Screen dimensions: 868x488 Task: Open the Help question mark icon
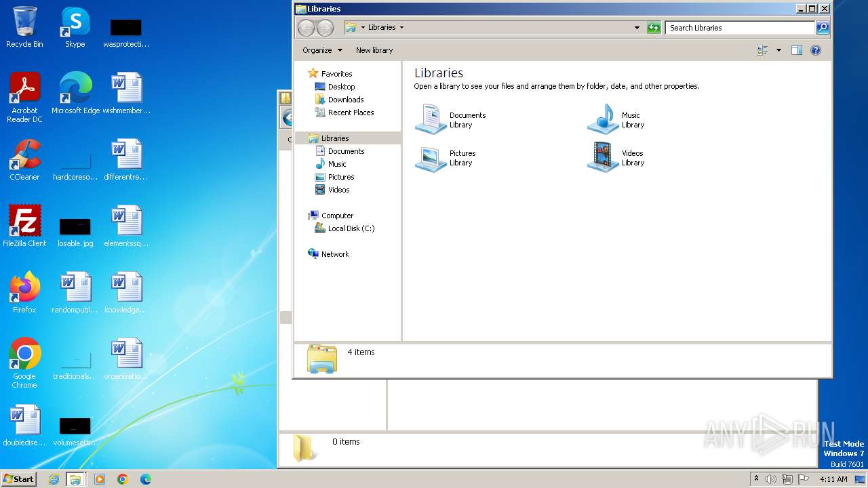point(816,50)
